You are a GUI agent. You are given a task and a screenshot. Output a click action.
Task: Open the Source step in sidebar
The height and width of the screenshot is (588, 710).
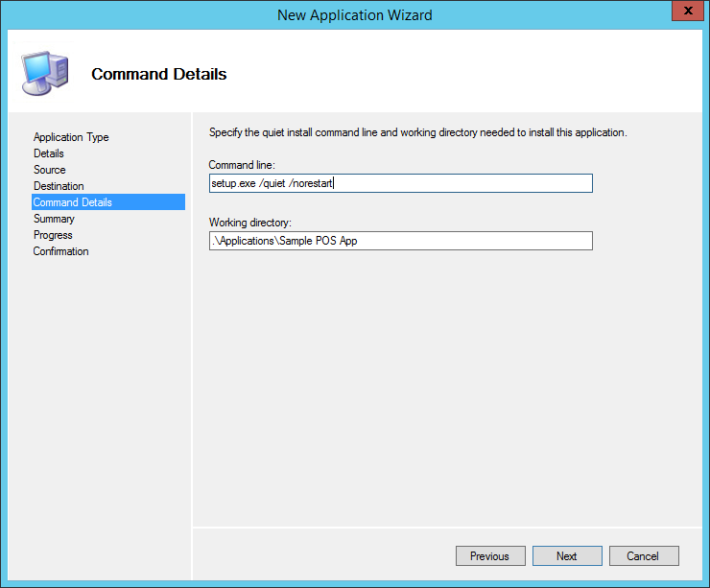coord(50,170)
